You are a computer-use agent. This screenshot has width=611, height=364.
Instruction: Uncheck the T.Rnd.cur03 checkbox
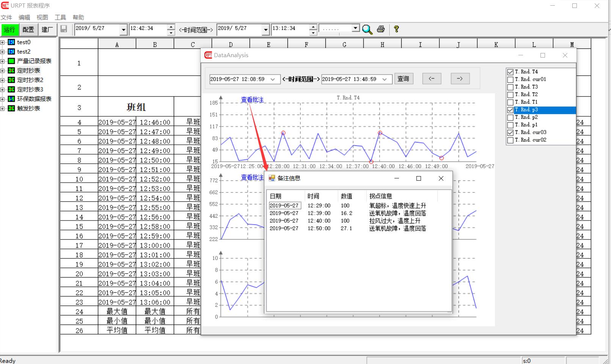510,133
